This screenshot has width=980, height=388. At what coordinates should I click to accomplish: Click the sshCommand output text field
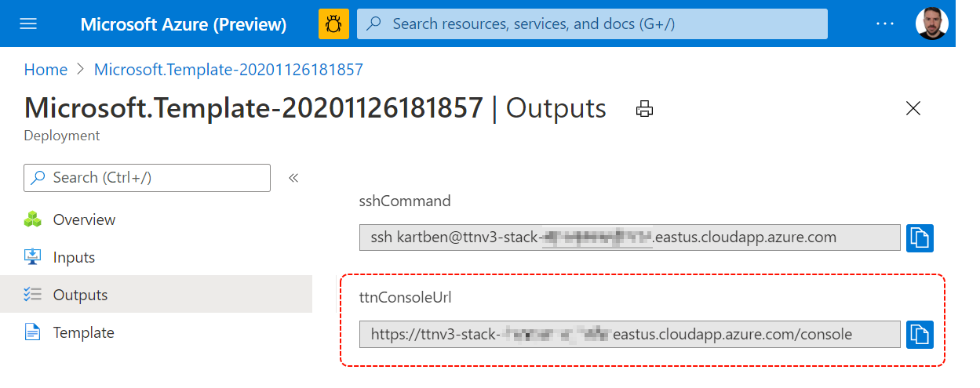pyautogui.click(x=629, y=238)
